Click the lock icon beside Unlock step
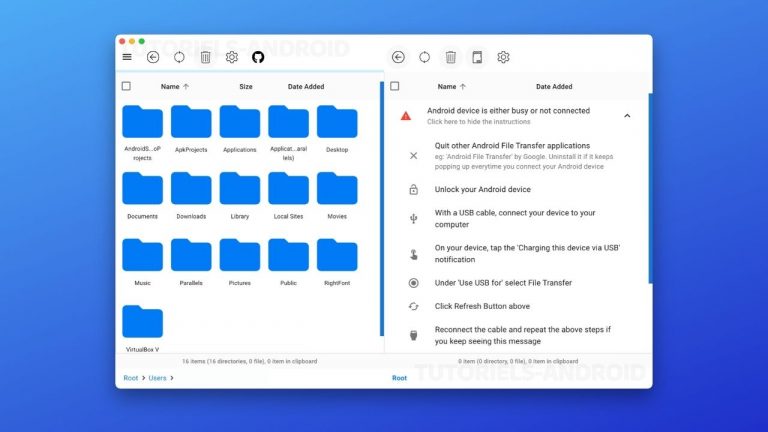 tap(413, 190)
